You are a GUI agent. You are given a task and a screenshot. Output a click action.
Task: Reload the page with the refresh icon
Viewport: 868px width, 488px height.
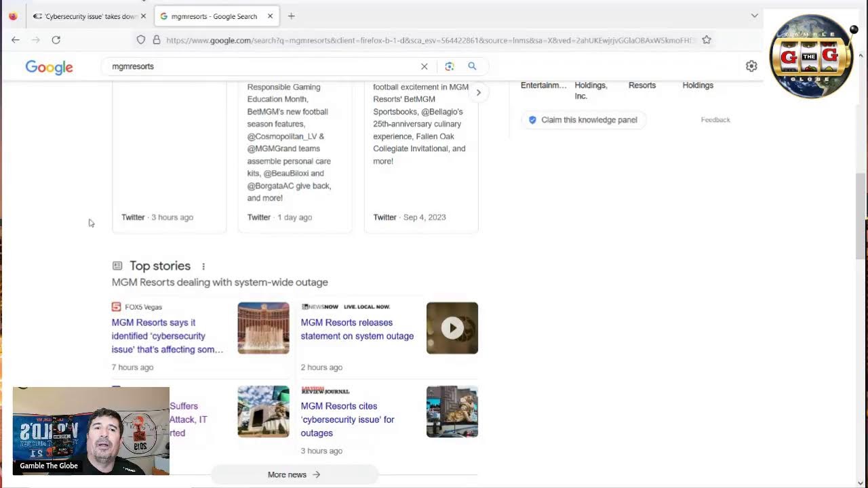[x=56, y=40]
